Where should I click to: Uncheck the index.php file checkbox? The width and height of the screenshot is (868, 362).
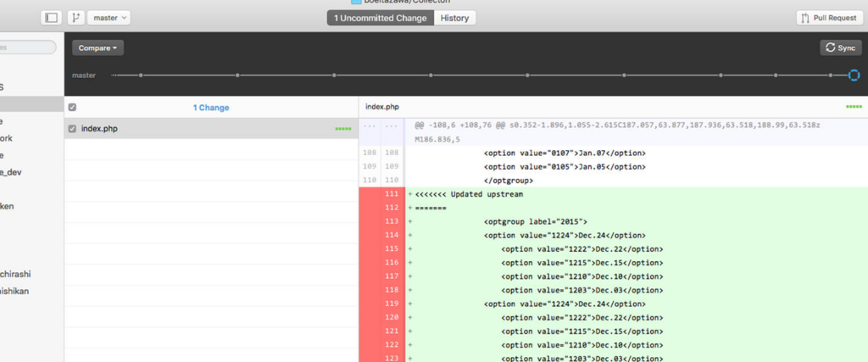pyautogui.click(x=72, y=129)
